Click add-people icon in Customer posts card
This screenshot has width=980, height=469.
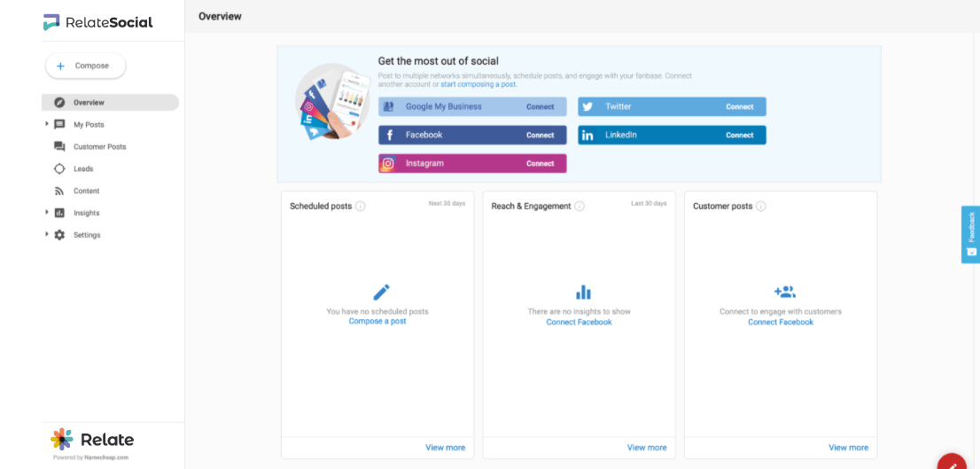pos(784,292)
